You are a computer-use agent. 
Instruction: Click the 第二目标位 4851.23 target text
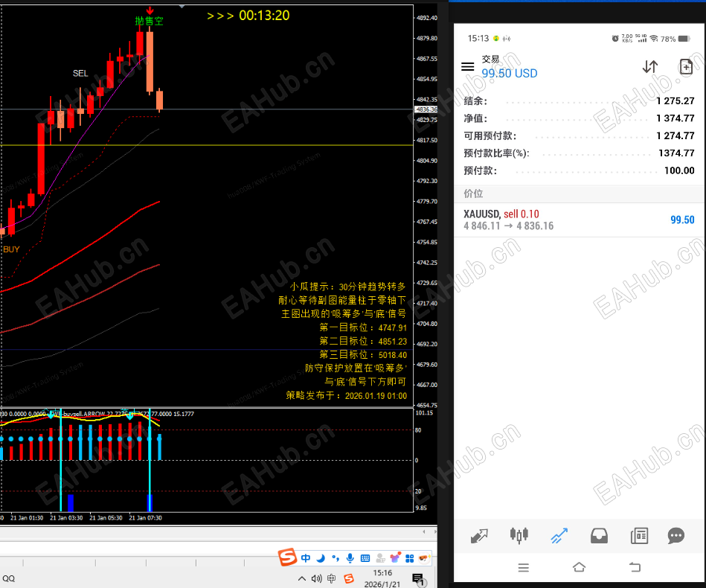pos(363,341)
